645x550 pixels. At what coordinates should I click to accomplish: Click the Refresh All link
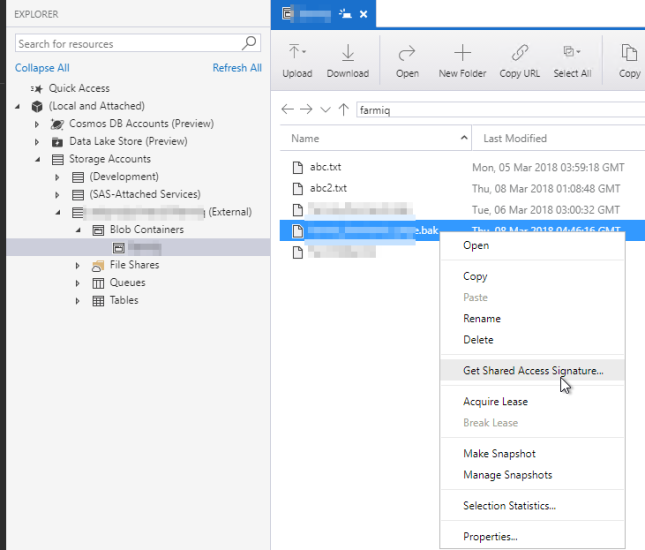(237, 68)
